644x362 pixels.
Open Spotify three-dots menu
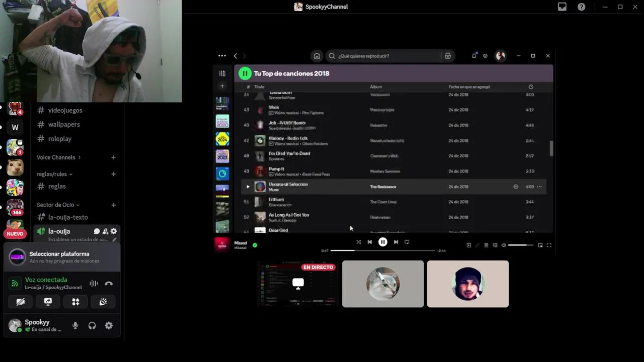(x=222, y=56)
